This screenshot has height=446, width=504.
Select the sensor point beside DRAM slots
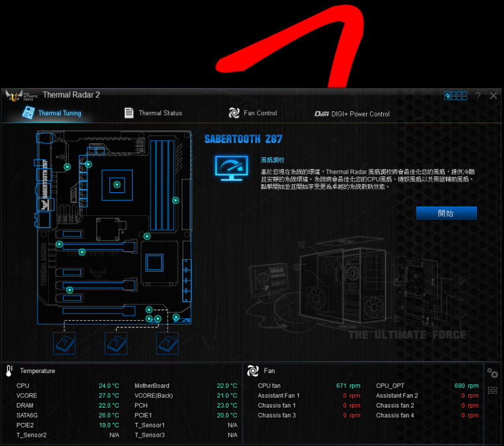(x=176, y=200)
